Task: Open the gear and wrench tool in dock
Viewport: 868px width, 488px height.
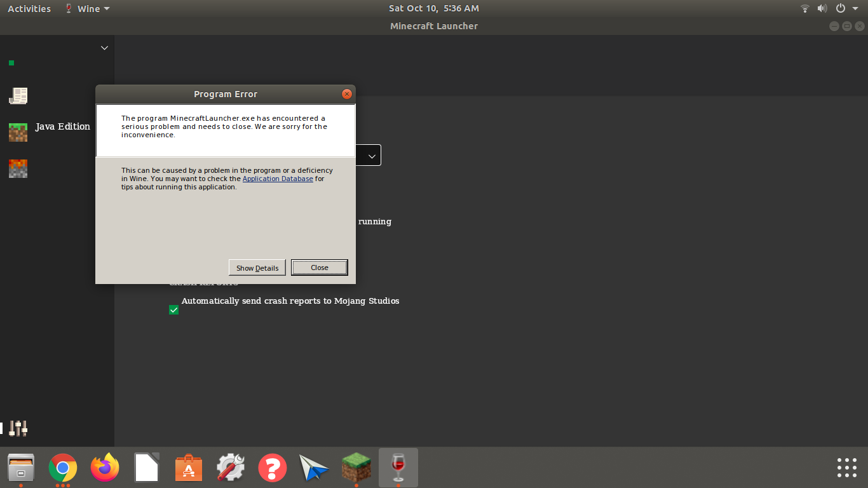Action: pyautogui.click(x=231, y=468)
